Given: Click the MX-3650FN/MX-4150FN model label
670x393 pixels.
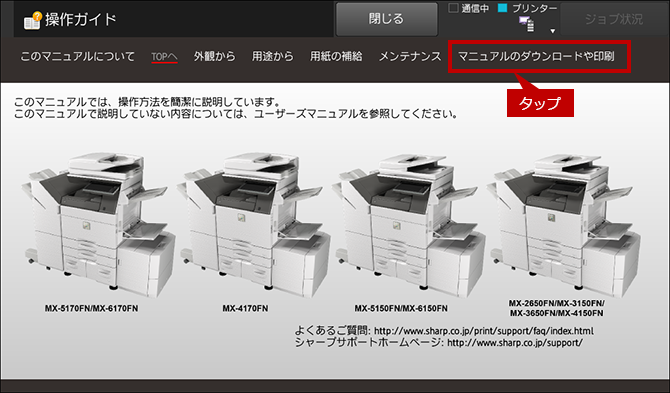Looking at the screenshot, I should tap(557, 313).
